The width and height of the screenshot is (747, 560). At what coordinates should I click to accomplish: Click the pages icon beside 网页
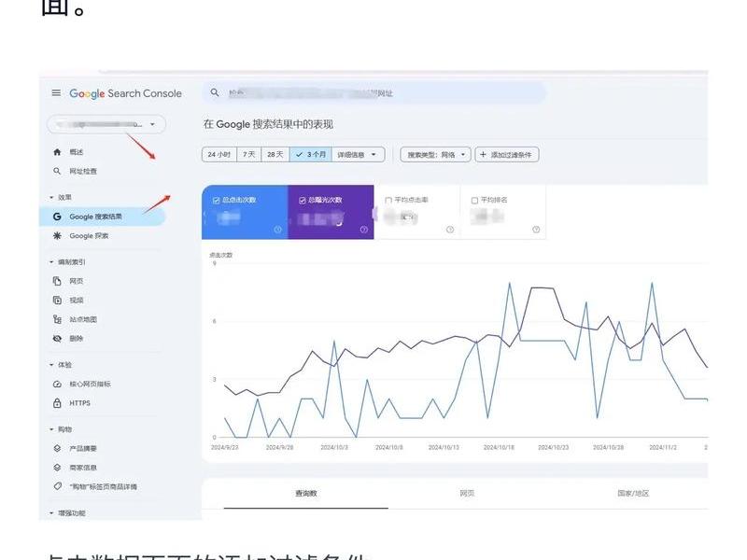click(57, 282)
